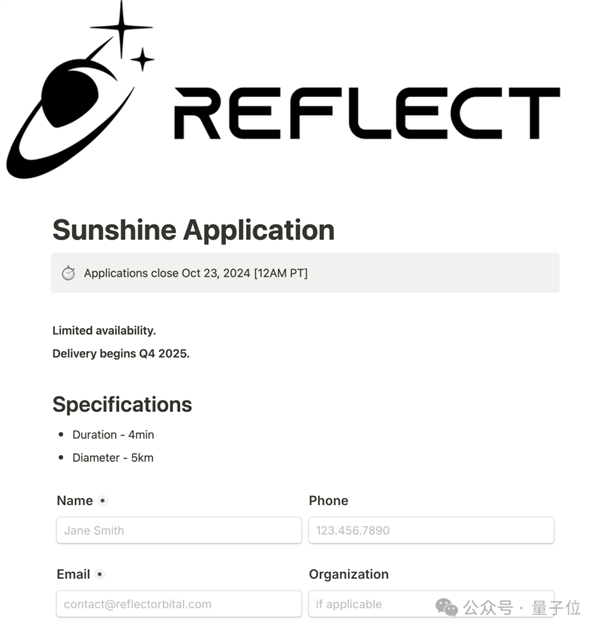Click the Limited availability text
The height and width of the screenshot is (632, 600).
tap(104, 330)
